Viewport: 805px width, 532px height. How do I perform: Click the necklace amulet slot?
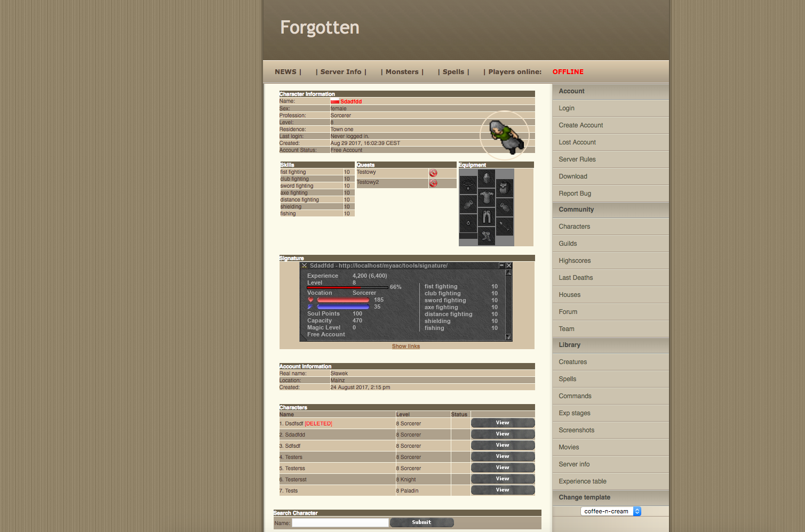pos(468,184)
